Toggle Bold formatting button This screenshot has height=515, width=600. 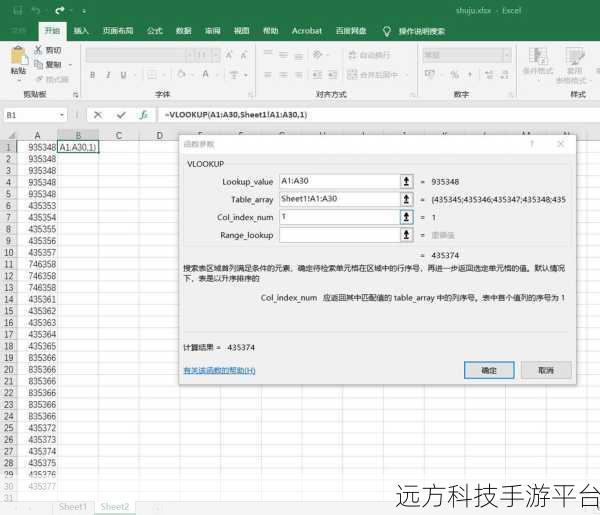92,75
